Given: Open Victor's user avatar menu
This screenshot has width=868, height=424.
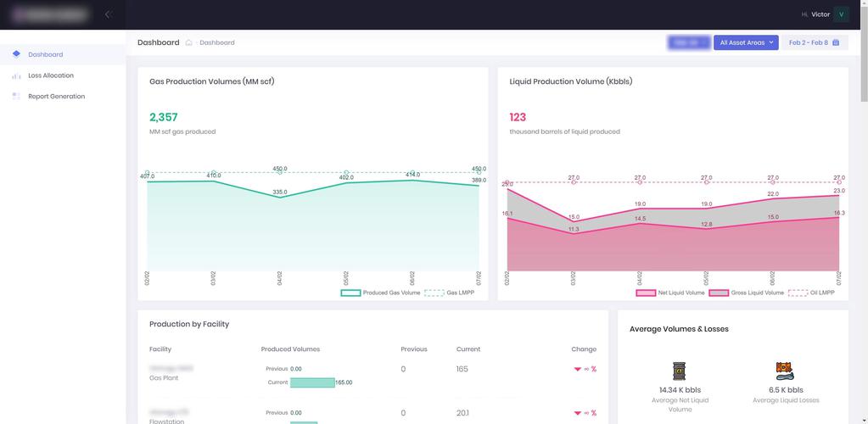Looking at the screenshot, I should (x=841, y=14).
